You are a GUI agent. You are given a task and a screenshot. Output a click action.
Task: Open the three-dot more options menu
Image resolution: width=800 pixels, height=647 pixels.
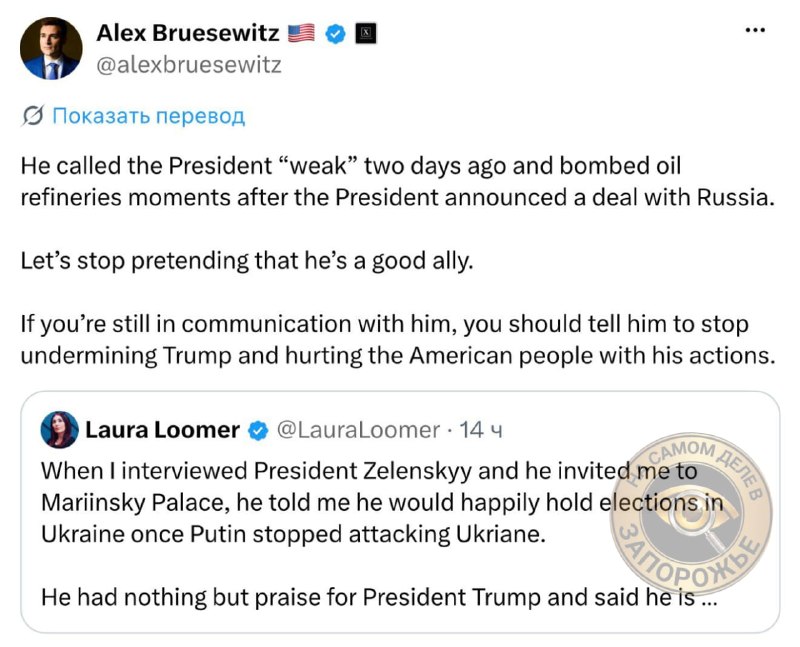(755, 30)
